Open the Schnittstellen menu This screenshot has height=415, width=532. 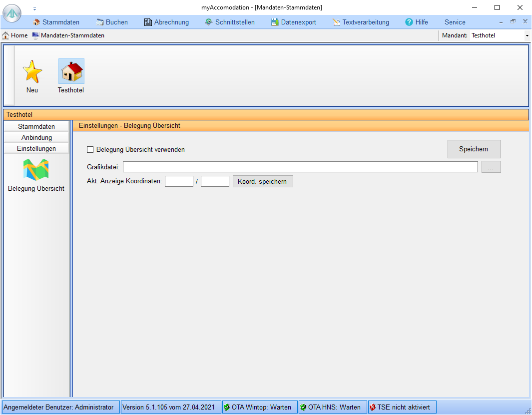click(x=230, y=22)
